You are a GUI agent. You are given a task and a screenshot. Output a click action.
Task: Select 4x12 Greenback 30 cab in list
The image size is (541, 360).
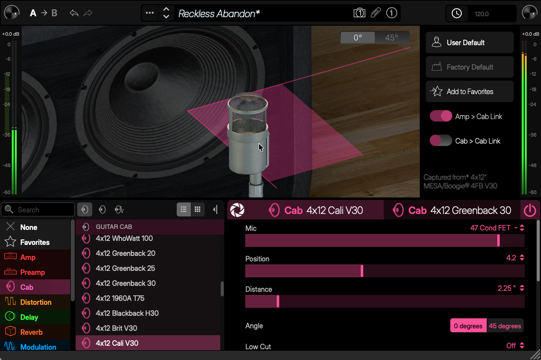pyautogui.click(x=148, y=283)
